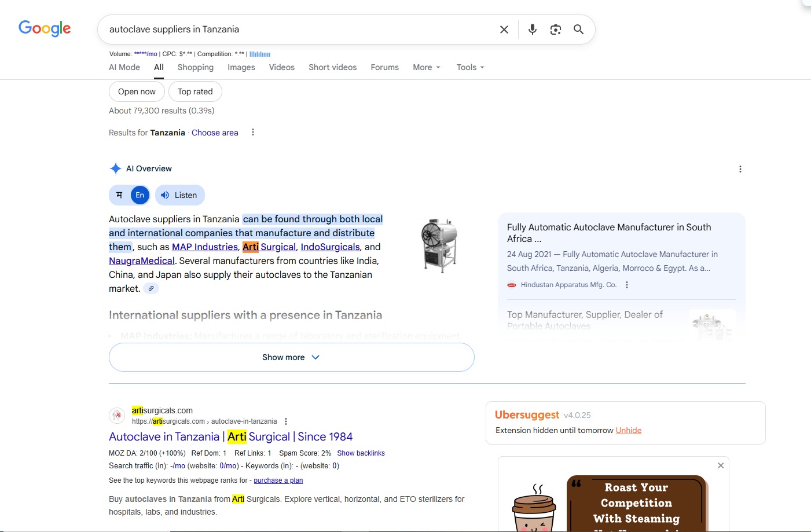
Task: Click Show backlinks link
Action: (x=361, y=453)
